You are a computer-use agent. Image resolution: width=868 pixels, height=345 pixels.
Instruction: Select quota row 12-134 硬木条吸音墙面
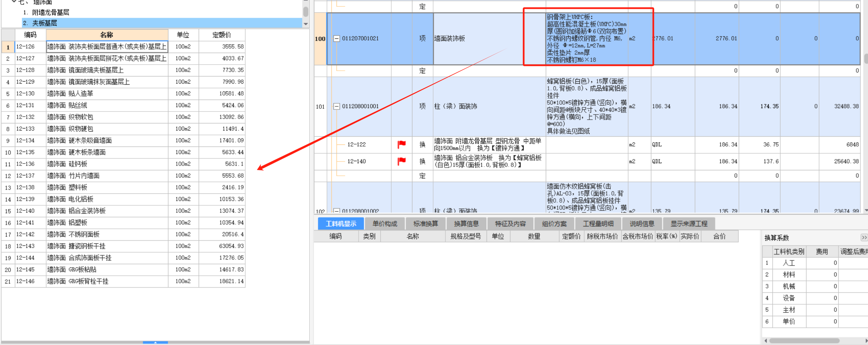pyautogui.click(x=123, y=140)
